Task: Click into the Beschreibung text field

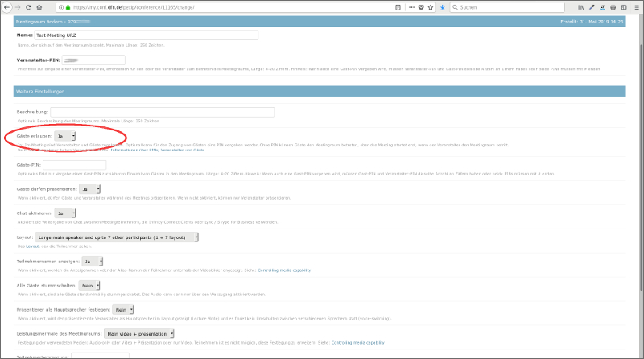Action: pyautogui.click(x=162, y=112)
